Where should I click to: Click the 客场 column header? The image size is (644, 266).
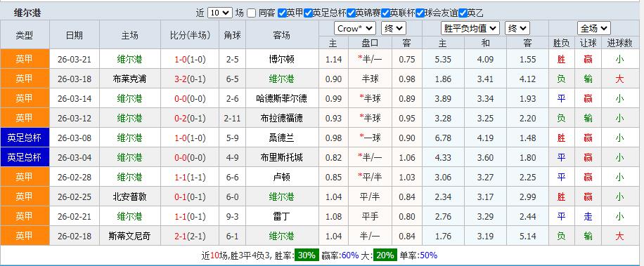(282, 35)
